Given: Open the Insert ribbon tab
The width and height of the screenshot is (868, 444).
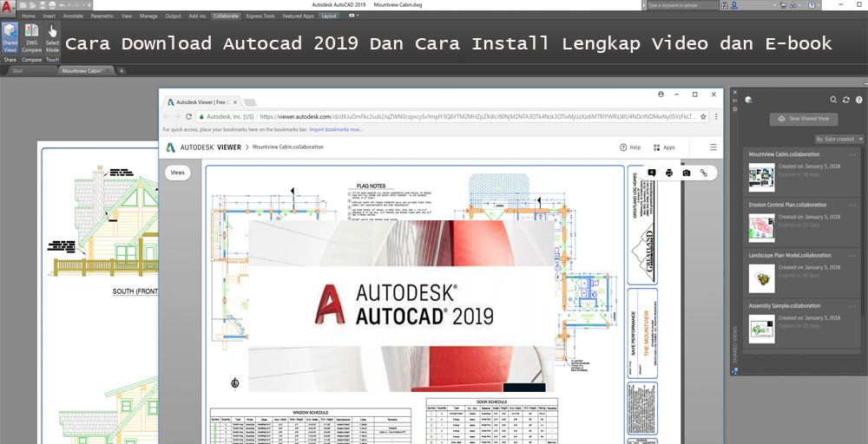Looking at the screenshot, I should (x=49, y=16).
